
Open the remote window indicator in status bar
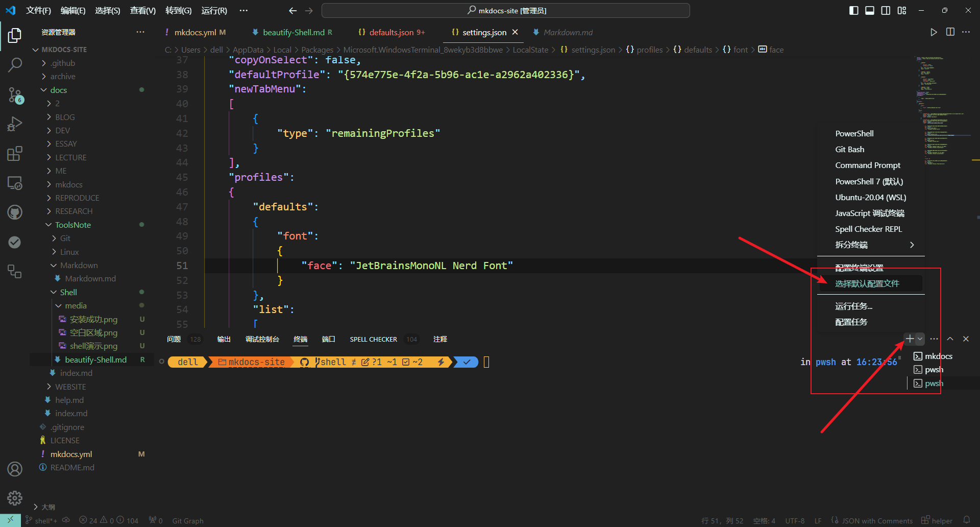(10, 520)
